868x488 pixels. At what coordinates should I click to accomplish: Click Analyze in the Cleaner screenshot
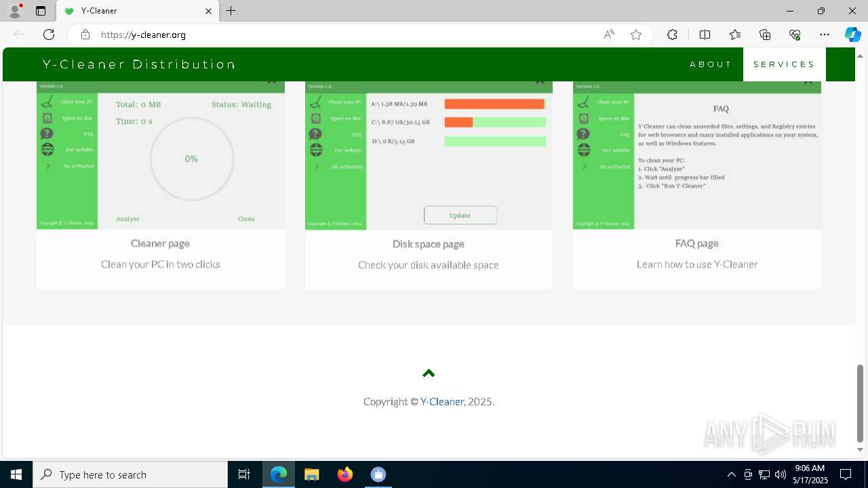click(127, 219)
